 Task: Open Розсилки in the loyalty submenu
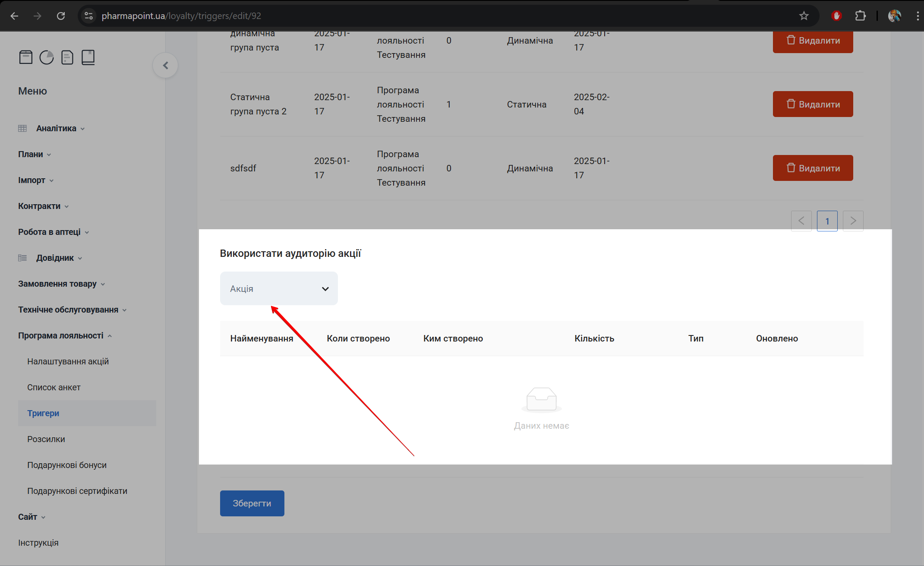click(46, 439)
